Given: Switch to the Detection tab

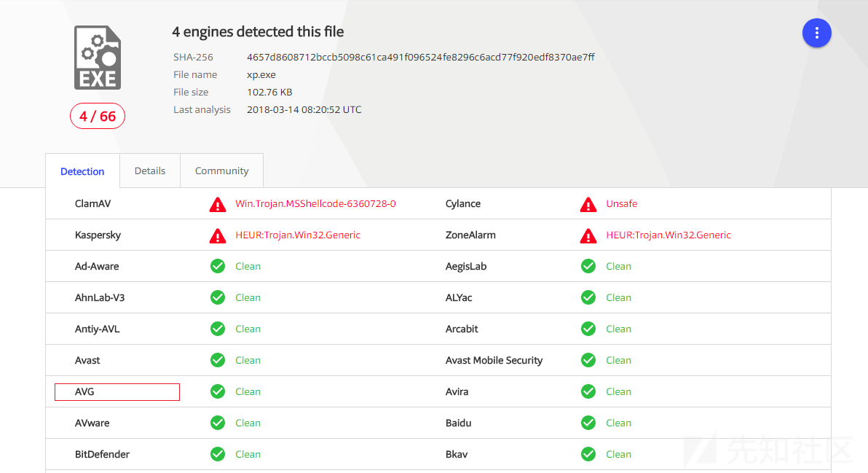Looking at the screenshot, I should tap(82, 171).
